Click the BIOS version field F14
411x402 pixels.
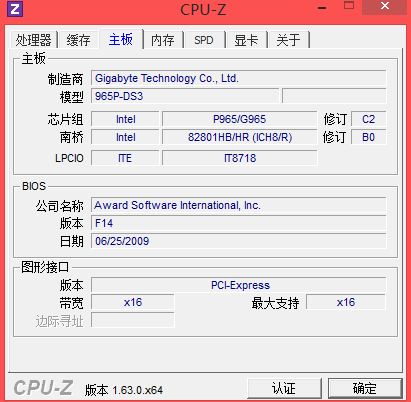[x=239, y=223]
